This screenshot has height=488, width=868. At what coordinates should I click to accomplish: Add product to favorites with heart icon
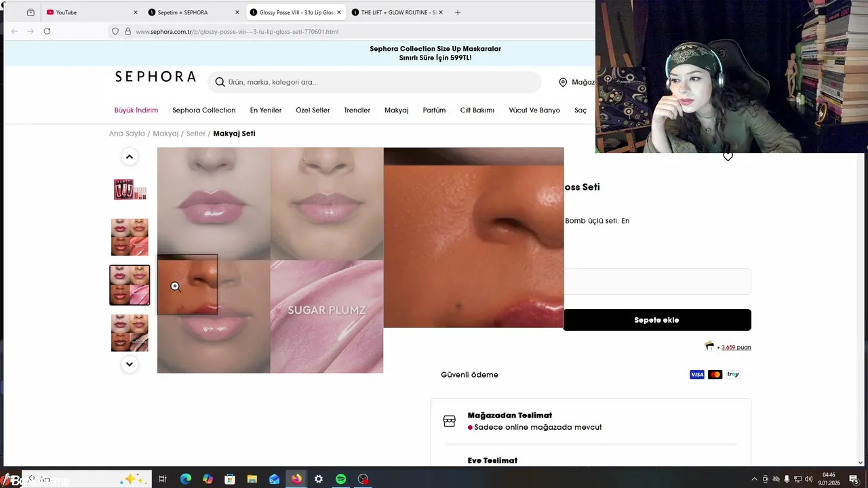[x=728, y=157]
